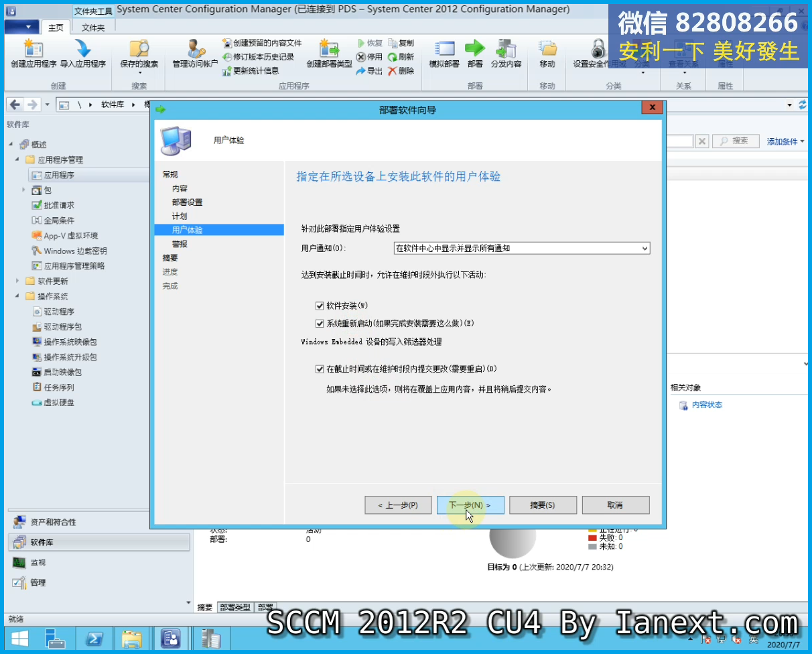Open the blue application menu dropdown
Screen dimensions: 812x654
(21, 27)
